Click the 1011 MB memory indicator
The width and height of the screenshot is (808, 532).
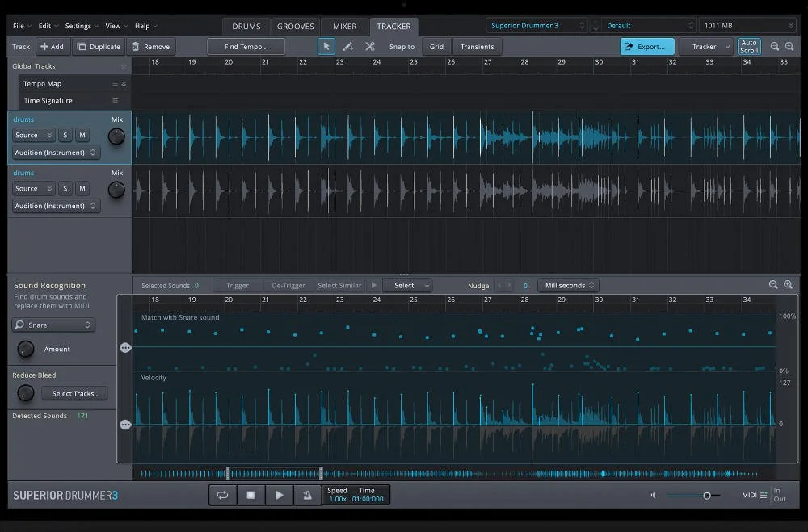point(747,25)
